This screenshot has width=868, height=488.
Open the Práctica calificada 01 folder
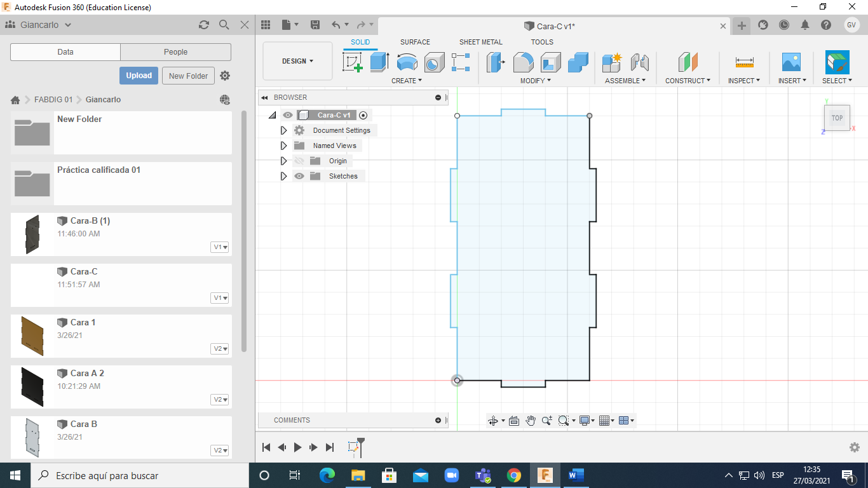pyautogui.click(x=121, y=184)
